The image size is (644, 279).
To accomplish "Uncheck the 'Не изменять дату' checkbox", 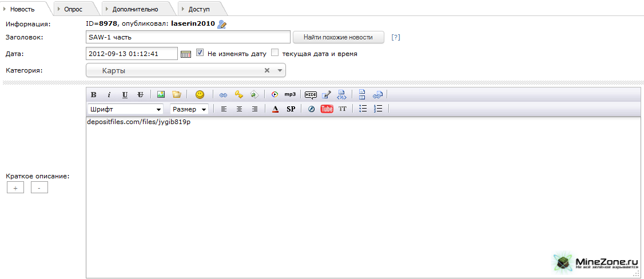I will 200,53.
